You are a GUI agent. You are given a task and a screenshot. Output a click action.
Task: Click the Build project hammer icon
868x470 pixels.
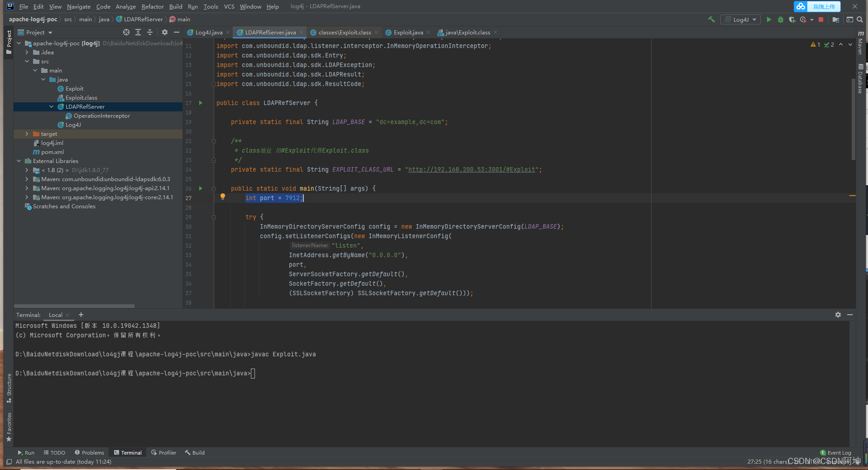click(711, 19)
